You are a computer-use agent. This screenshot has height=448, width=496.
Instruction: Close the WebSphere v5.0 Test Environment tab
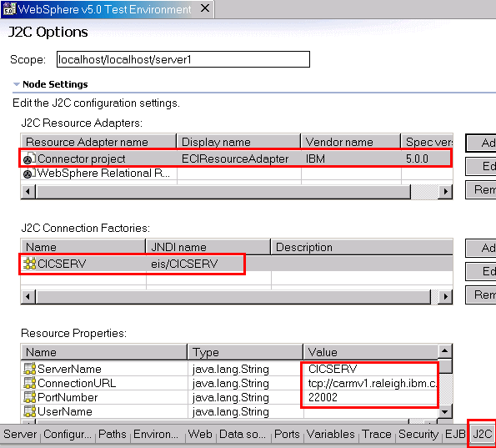205,8
